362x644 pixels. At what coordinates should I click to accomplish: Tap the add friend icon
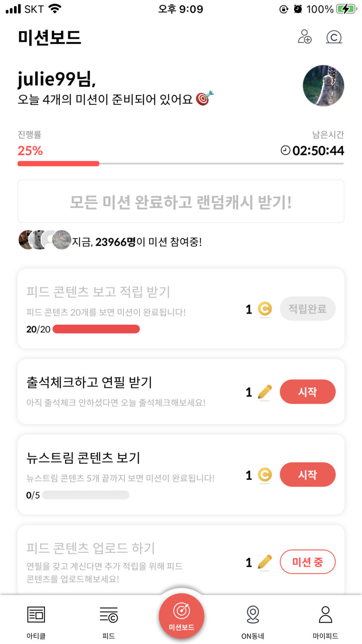click(x=304, y=37)
